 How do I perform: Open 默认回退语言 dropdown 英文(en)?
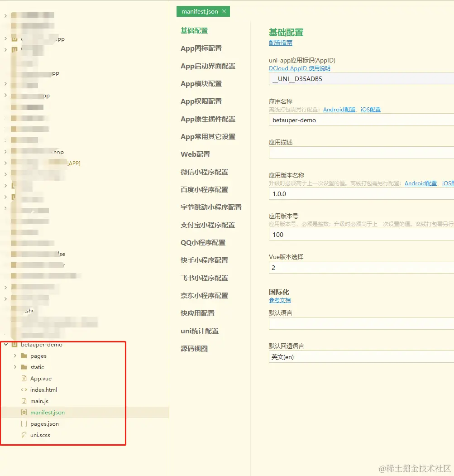[x=361, y=357]
